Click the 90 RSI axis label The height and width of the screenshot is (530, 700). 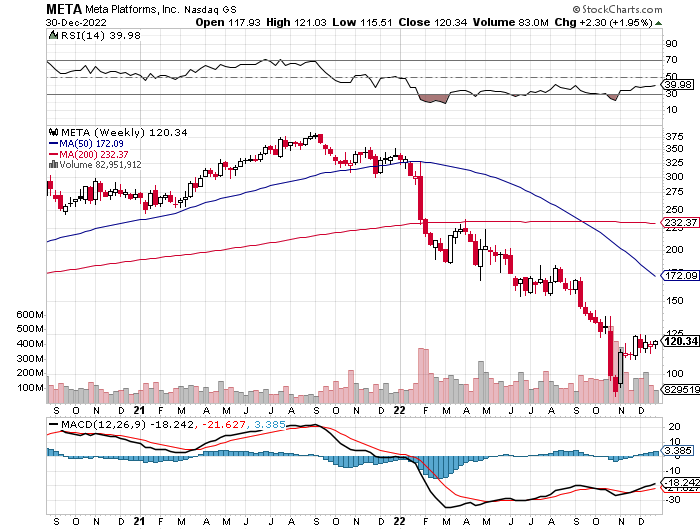pyautogui.click(x=671, y=44)
